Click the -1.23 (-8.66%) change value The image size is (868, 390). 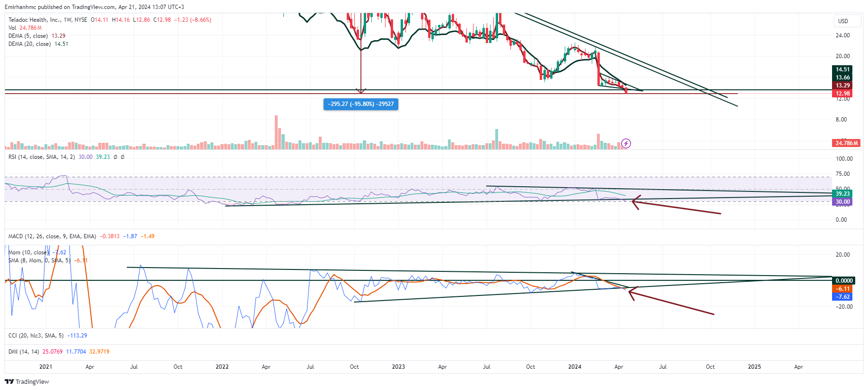point(193,20)
